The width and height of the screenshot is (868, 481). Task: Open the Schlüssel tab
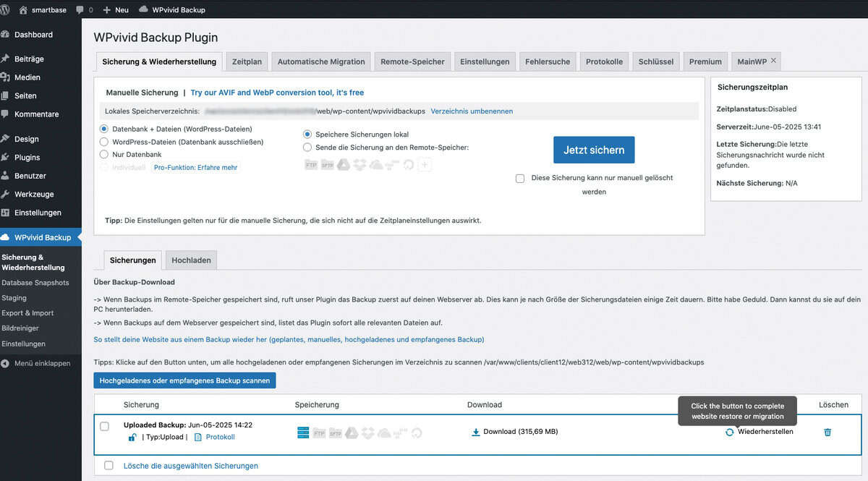656,61
